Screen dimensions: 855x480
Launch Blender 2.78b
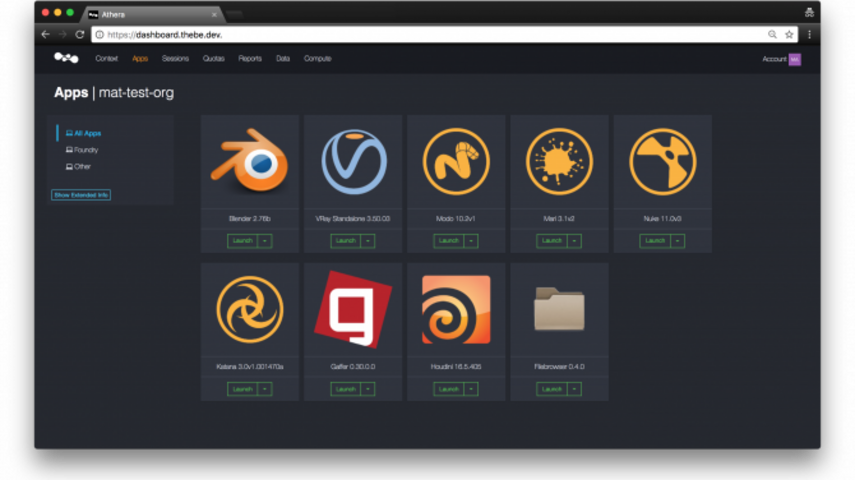coord(243,241)
